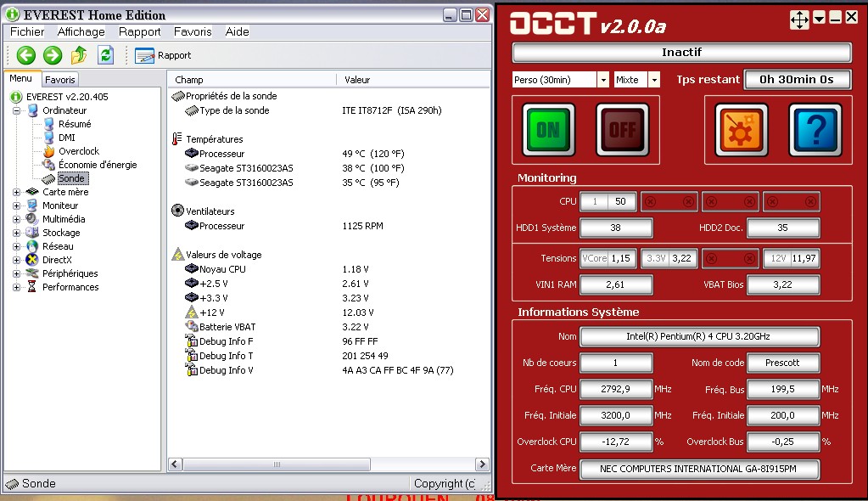Select the Debug Info F row
Viewport: 868px width, 501px height.
pyautogui.click(x=329, y=341)
